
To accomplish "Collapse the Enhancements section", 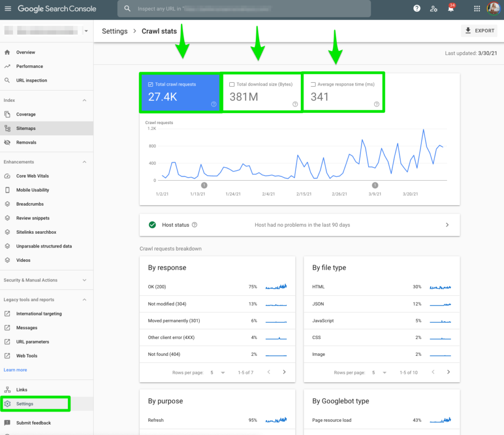I will tap(84, 162).
